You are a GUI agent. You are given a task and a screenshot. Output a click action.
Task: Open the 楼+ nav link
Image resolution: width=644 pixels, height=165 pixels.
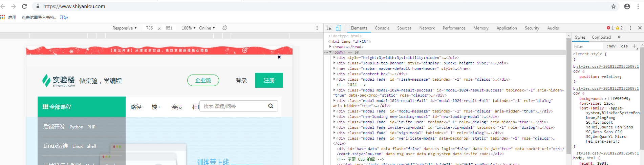(156, 107)
